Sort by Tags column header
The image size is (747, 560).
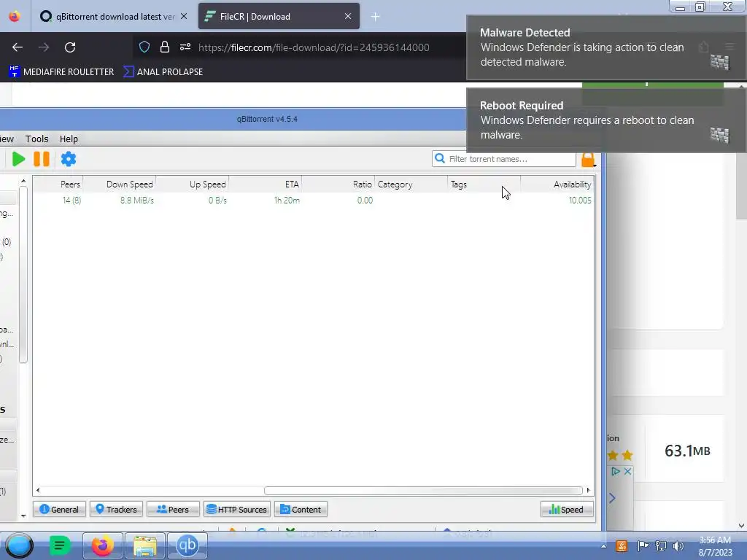click(484, 184)
